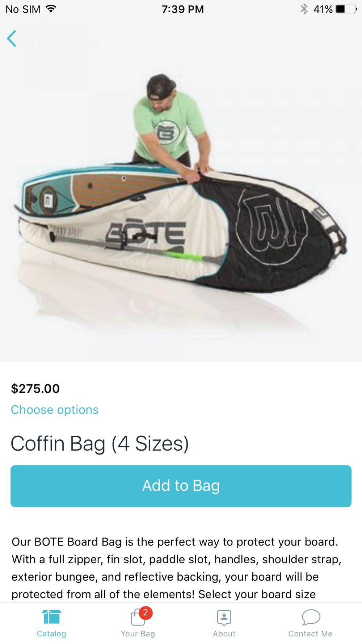Tap the $275.00 price text
The image size is (362, 644).
tap(35, 389)
